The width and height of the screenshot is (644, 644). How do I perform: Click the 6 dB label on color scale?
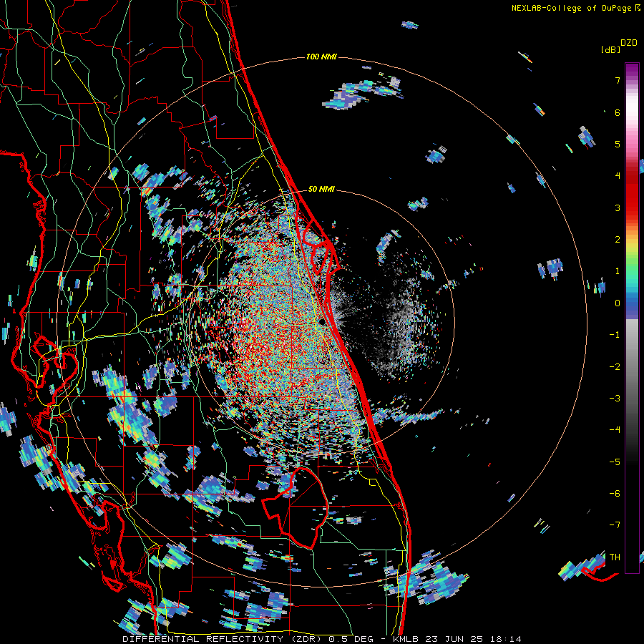618,112
